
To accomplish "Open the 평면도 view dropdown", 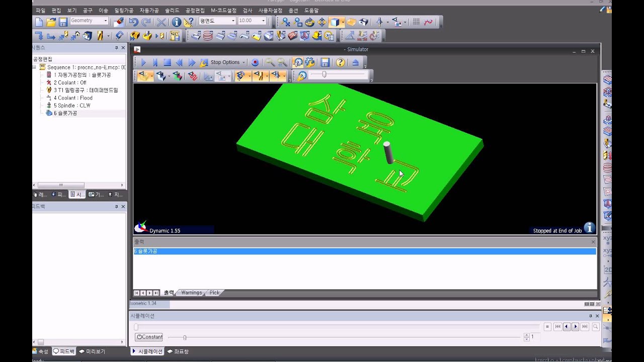I will [x=233, y=21].
